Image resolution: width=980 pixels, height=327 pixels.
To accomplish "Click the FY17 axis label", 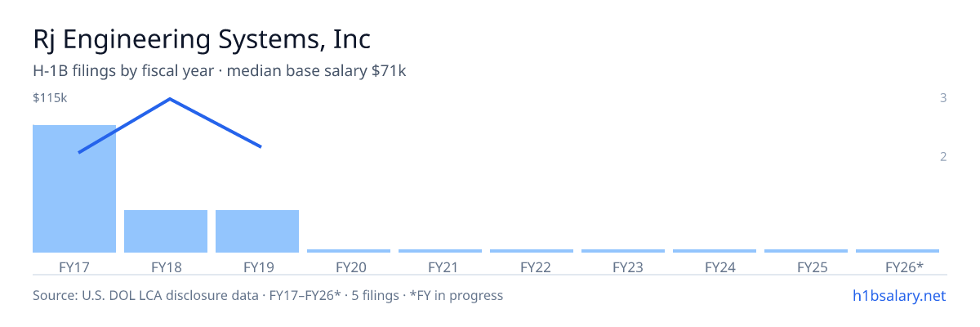I will click(74, 267).
